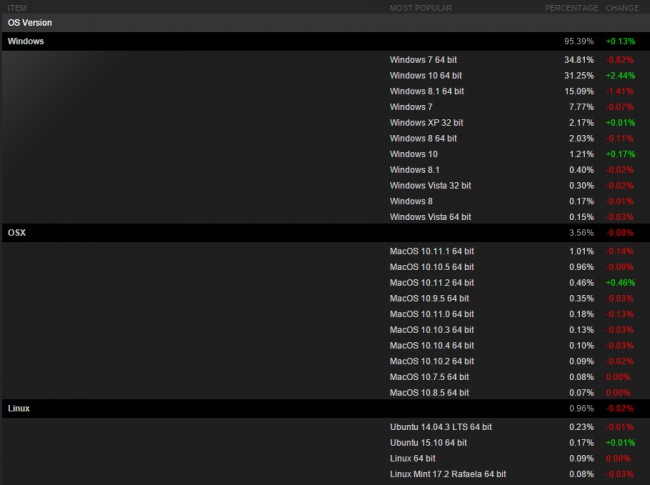
Task: Click the +0.01% change for Ubuntu 15.10
Action: point(620,443)
